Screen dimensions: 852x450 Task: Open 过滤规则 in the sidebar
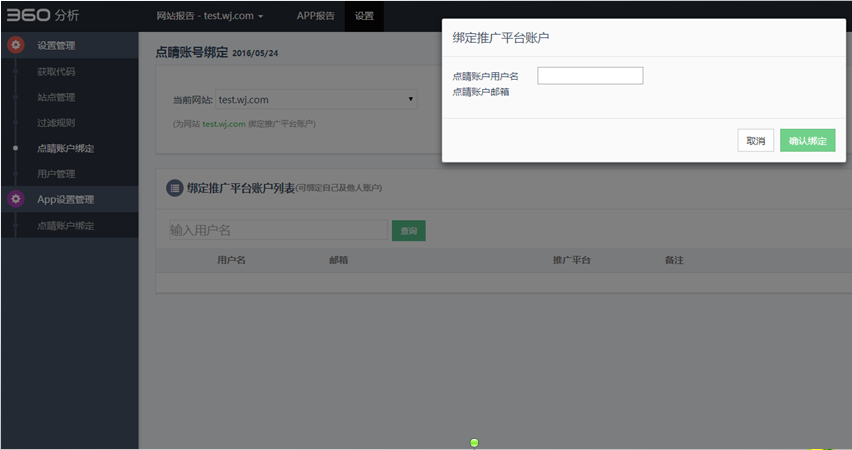tap(56, 123)
